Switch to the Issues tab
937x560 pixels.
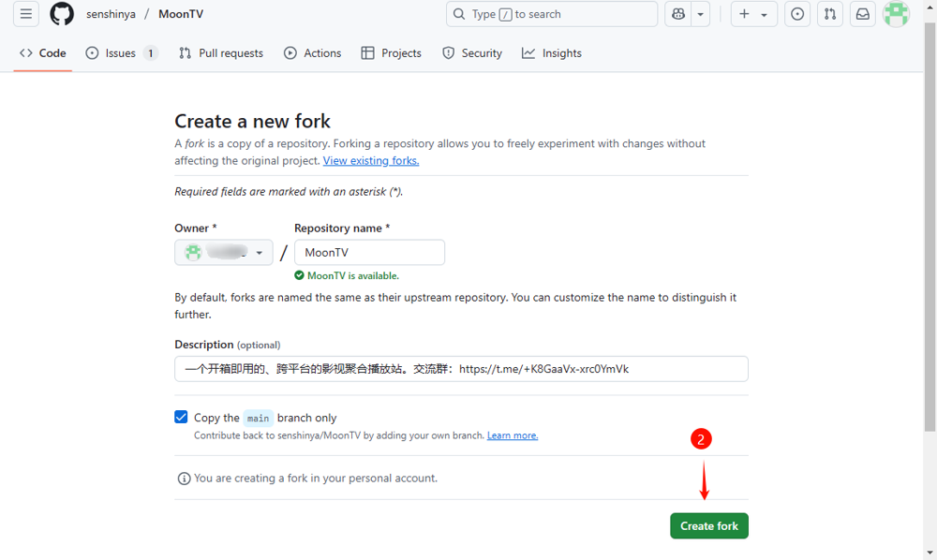pyautogui.click(x=121, y=53)
